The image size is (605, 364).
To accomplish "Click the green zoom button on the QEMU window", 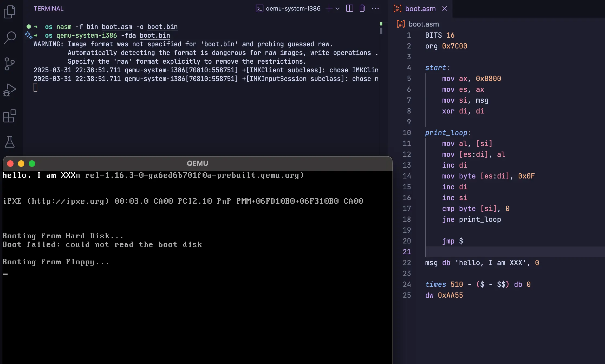I will pos(32,164).
